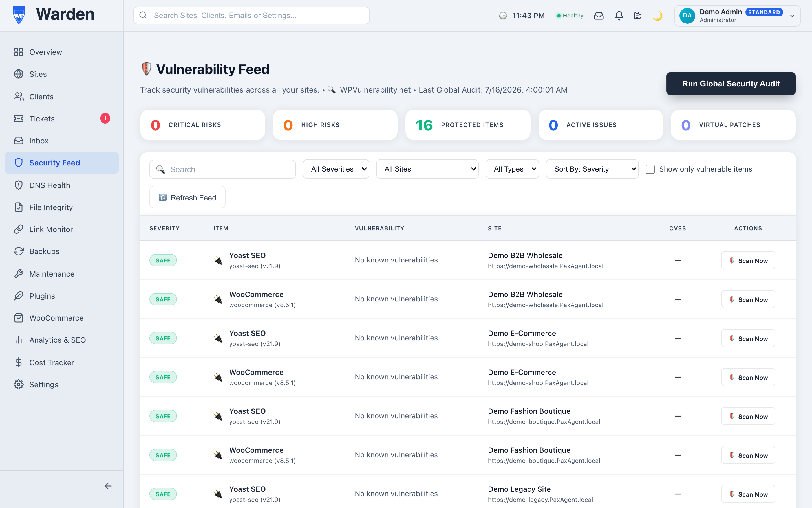Image resolution: width=812 pixels, height=508 pixels.
Task: Open the All Severities dropdown
Action: 336,169
